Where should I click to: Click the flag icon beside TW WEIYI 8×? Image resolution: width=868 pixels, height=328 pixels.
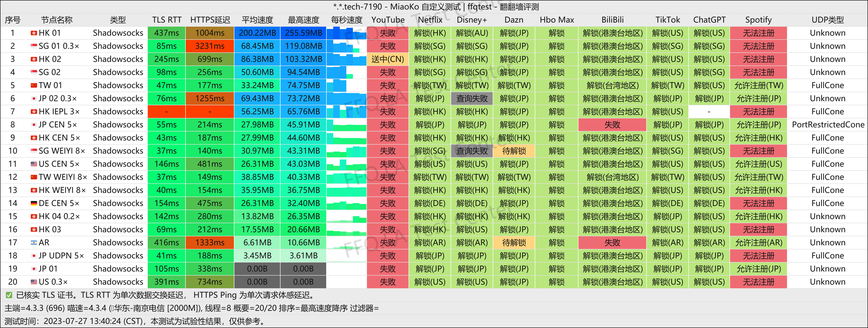(34, 177)
